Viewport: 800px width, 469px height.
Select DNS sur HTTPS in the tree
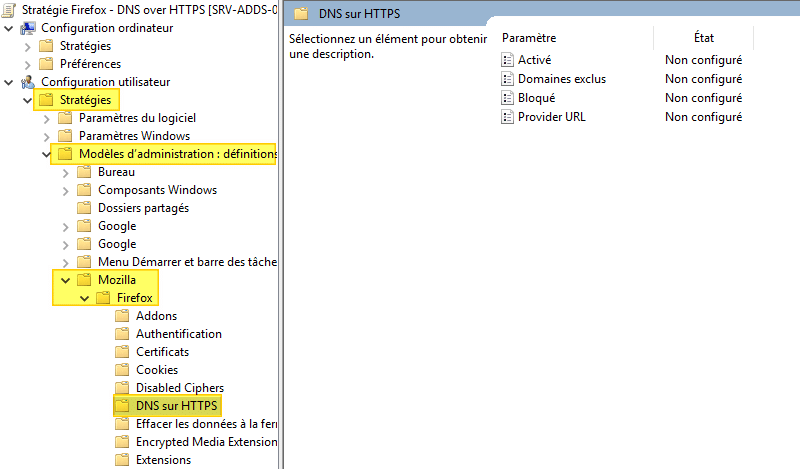(x=177, y=406)
